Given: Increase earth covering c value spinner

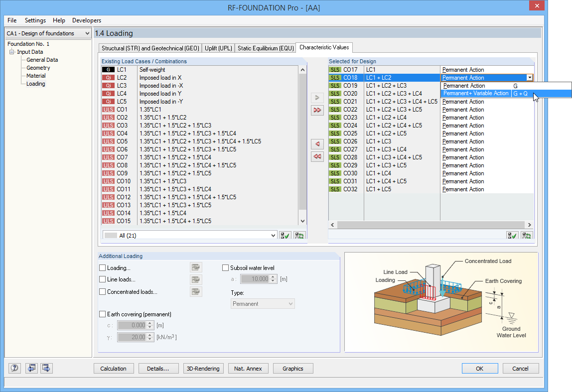Looking at the screenshot, I should point(149,323).
